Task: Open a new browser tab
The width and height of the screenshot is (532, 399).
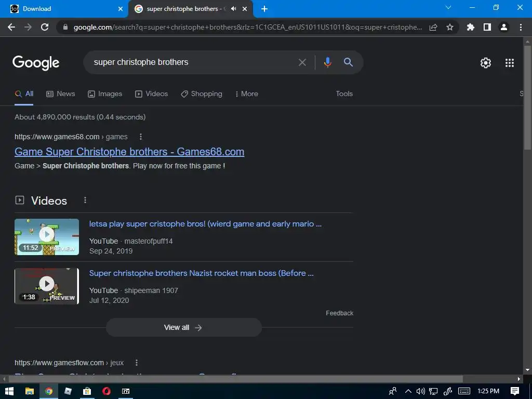Action: pyautogui.click(x=264, y=9)
